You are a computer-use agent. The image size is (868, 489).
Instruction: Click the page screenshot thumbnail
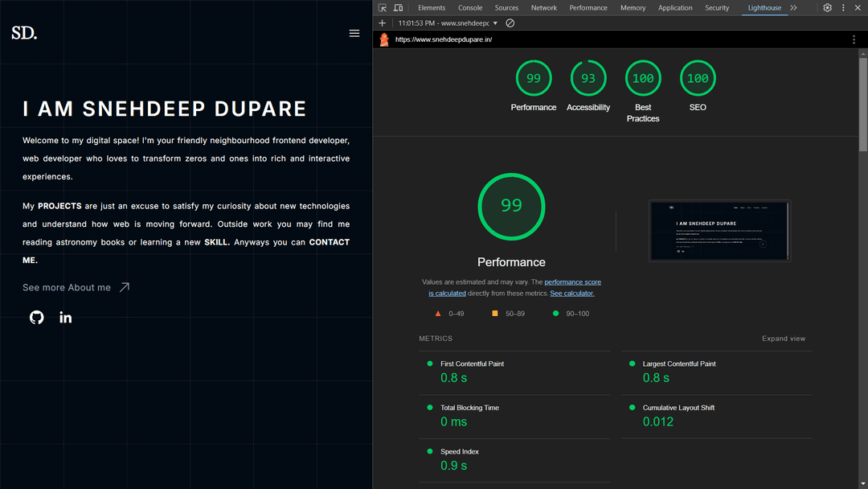pos(719,231)
